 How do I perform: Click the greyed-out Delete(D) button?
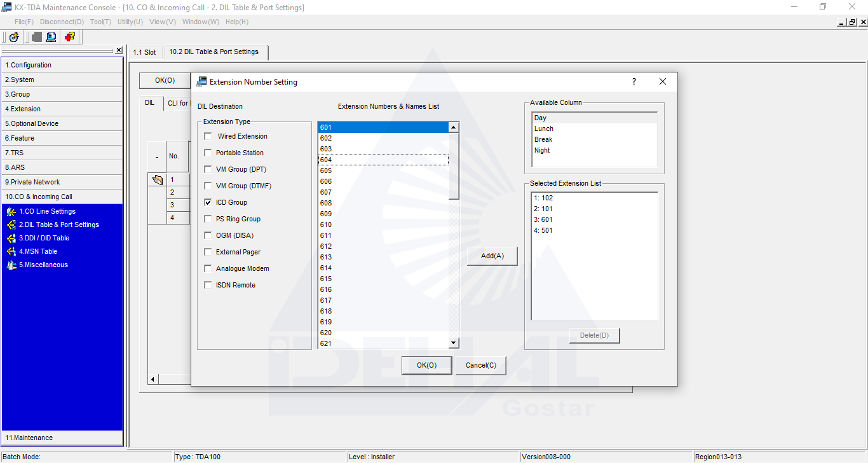coord(595,335)
